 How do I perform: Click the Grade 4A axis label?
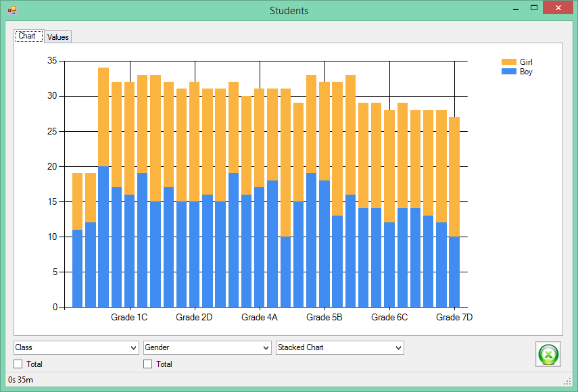point(260,317)
